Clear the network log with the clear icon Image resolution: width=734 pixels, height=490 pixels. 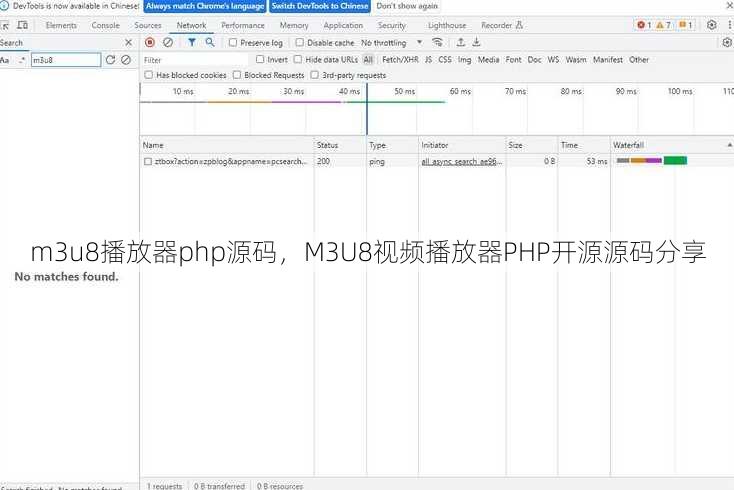pyautogui.click(x=168, y=43)
